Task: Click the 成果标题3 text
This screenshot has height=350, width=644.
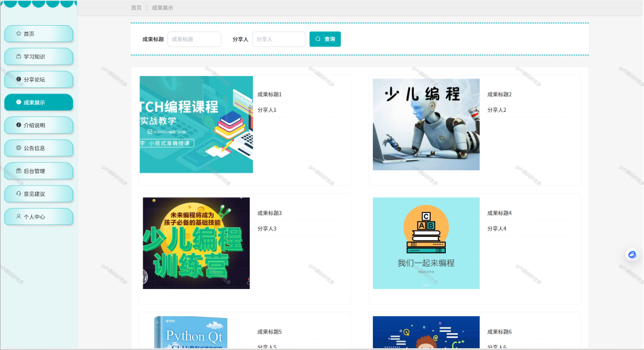Action: (269, 213)
